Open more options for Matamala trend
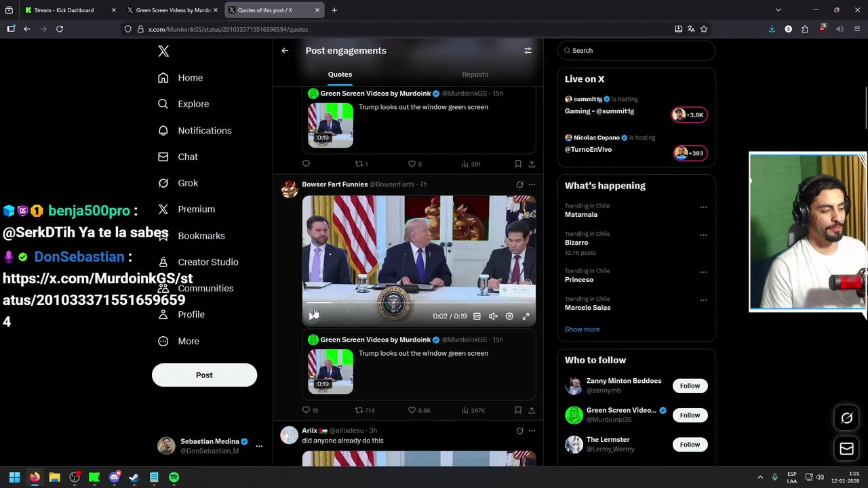868x488 pixels. [703, 207]
